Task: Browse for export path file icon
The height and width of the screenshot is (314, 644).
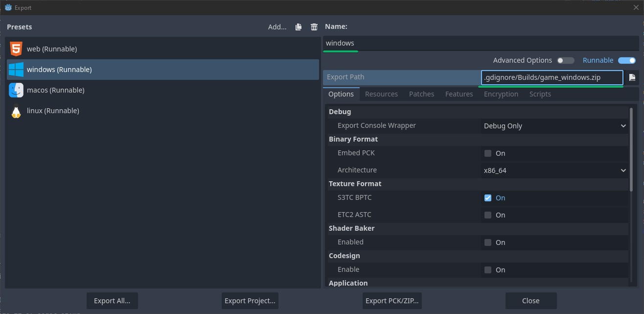Action: 632,77
